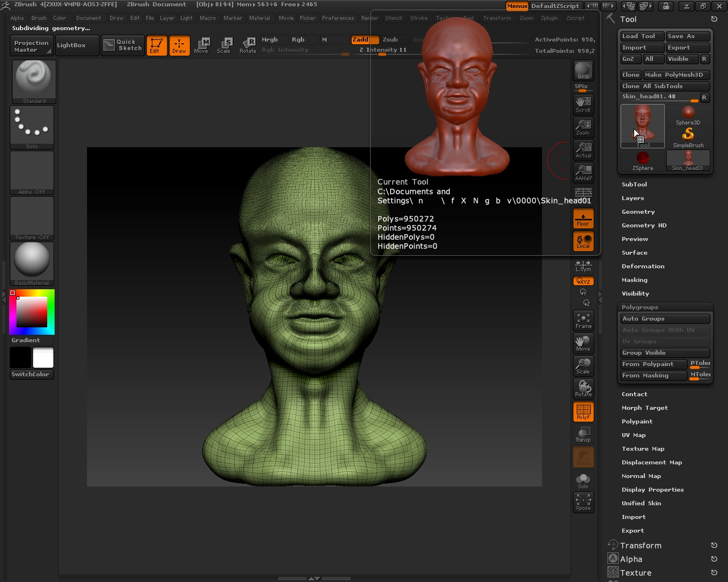
Task: Open the Picker menu
Action: [x=308, y=18]
